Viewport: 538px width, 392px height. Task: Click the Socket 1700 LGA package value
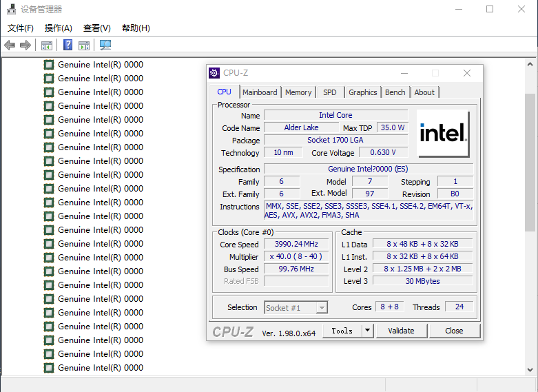point(336,140)
